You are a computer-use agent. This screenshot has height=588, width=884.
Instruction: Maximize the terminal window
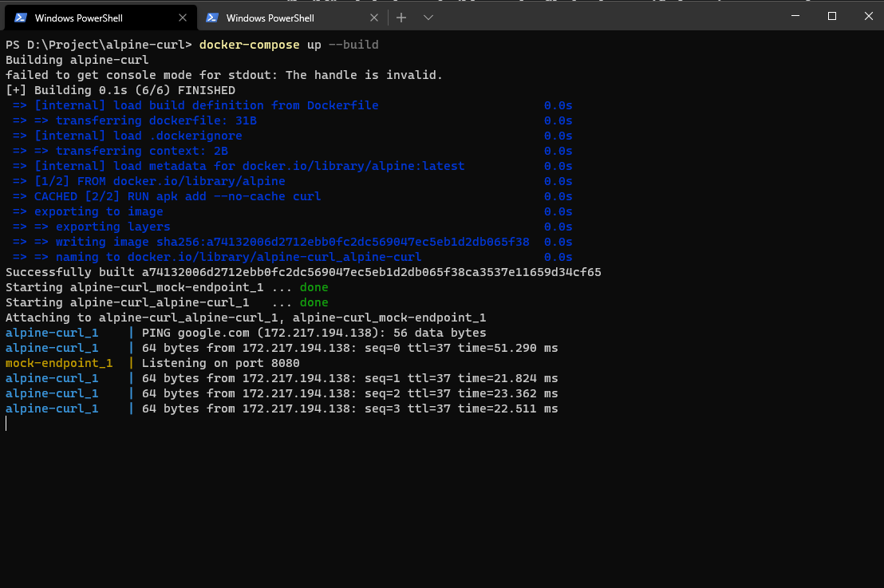point(831,16)
